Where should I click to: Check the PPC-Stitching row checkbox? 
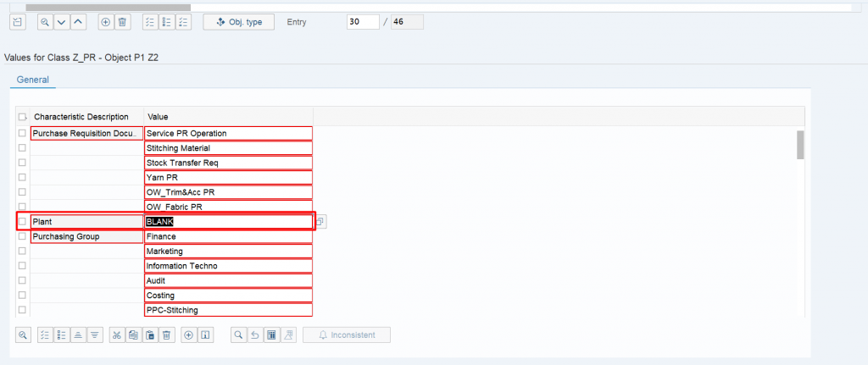(x=22, y=310)
